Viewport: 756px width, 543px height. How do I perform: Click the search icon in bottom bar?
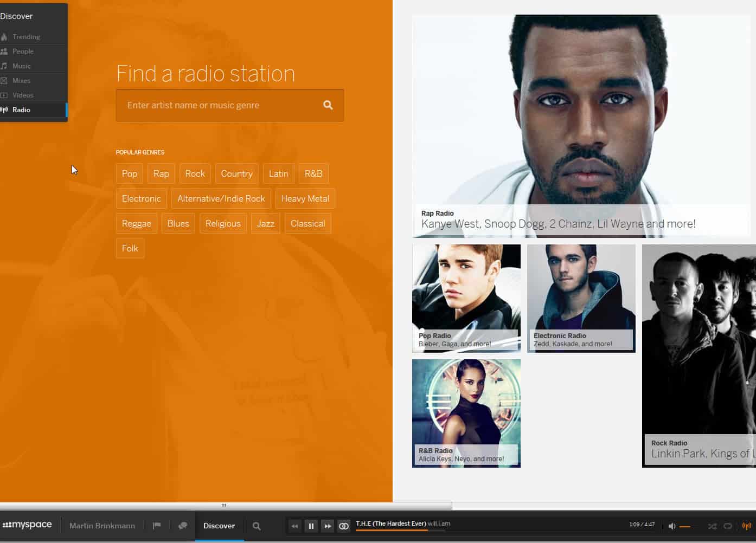[x=257, y=526]
